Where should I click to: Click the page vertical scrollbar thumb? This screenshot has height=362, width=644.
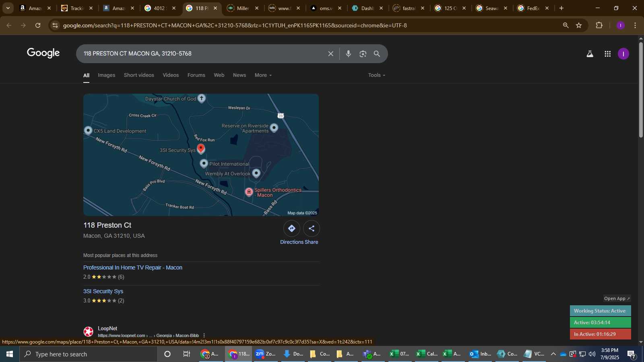(641, 89)
